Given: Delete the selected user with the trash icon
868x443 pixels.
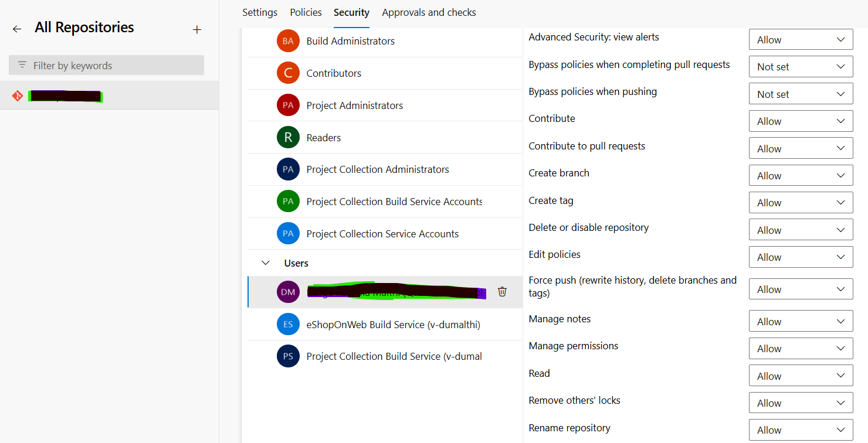Looking at the screenshot, I should pyautogui.click(x=502, y=291).
